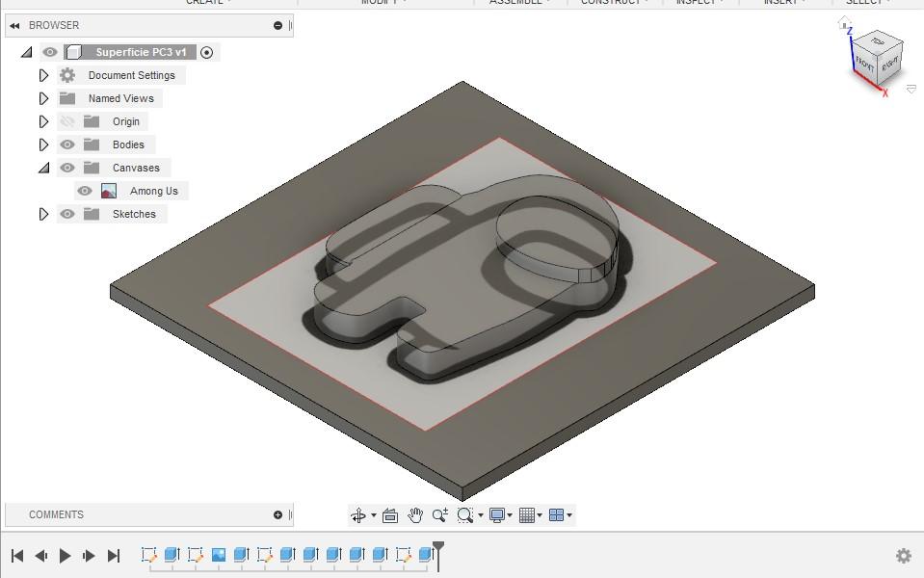Activate the Look At tool
The image size is (924, 578).
[390, 515]
